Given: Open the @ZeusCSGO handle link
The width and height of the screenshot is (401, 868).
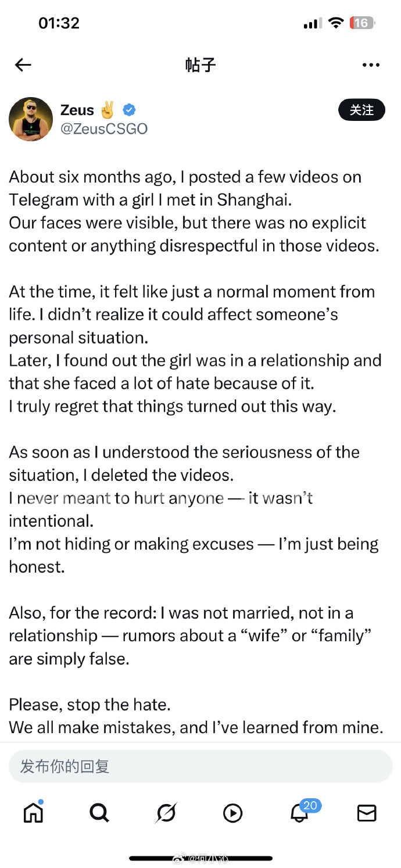Looking at the screenshot, I should coord(104,128).
